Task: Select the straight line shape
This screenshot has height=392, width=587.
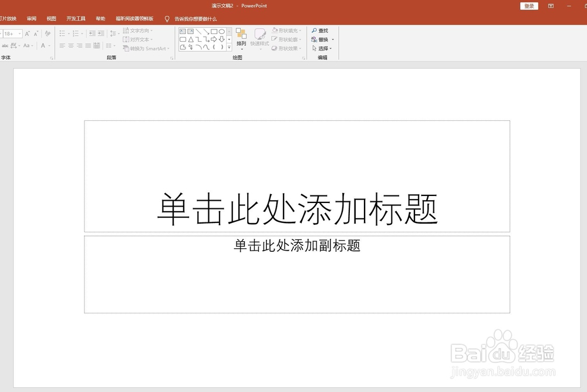Action: tap(198, 32)
